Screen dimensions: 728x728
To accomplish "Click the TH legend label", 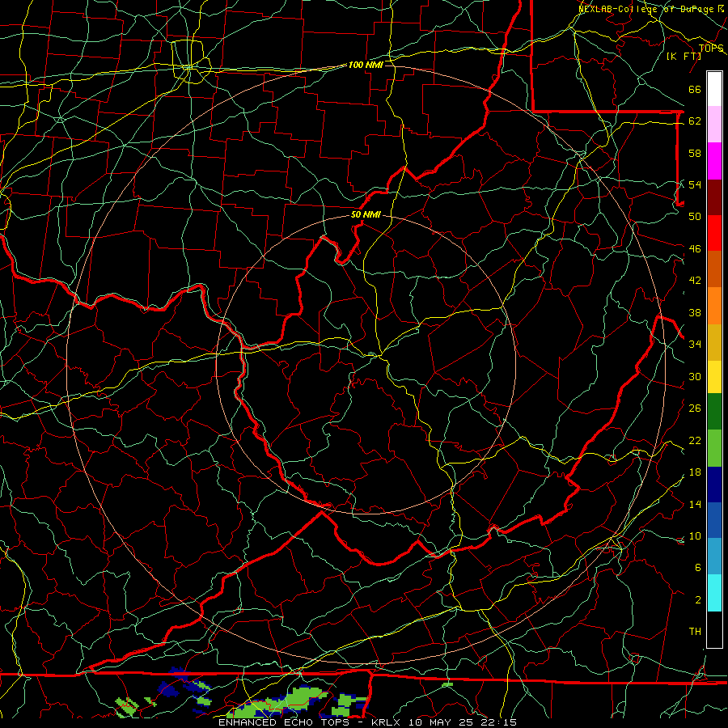I will coord(695,632).
